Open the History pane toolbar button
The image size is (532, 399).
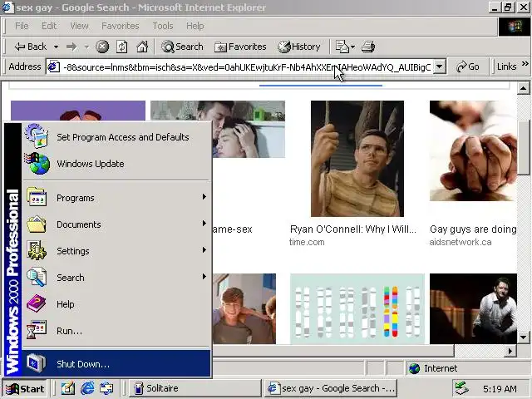[x=299, y=47]
